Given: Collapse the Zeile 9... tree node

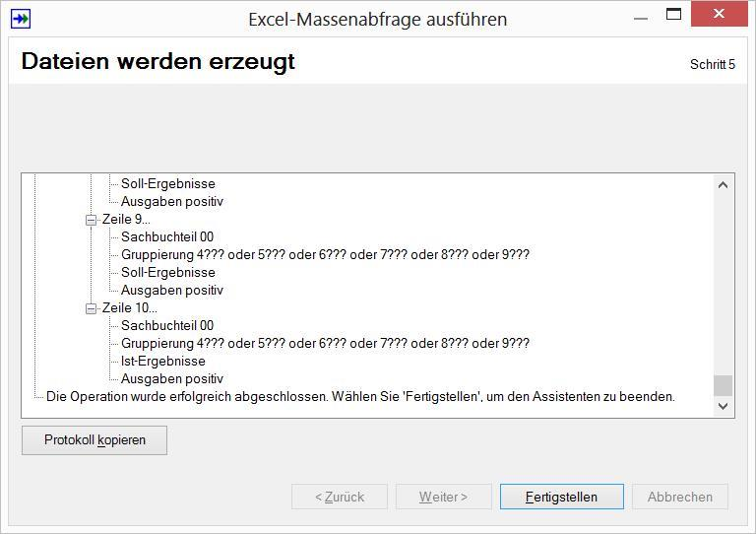Looking at the screenshot, I should pos(91,220).
